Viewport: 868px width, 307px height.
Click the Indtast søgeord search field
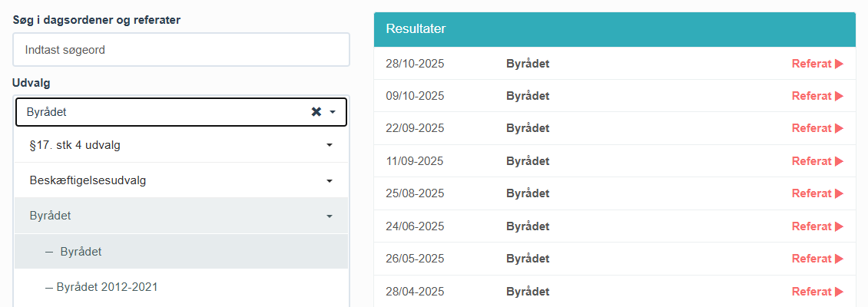click(x=181, y=50)
